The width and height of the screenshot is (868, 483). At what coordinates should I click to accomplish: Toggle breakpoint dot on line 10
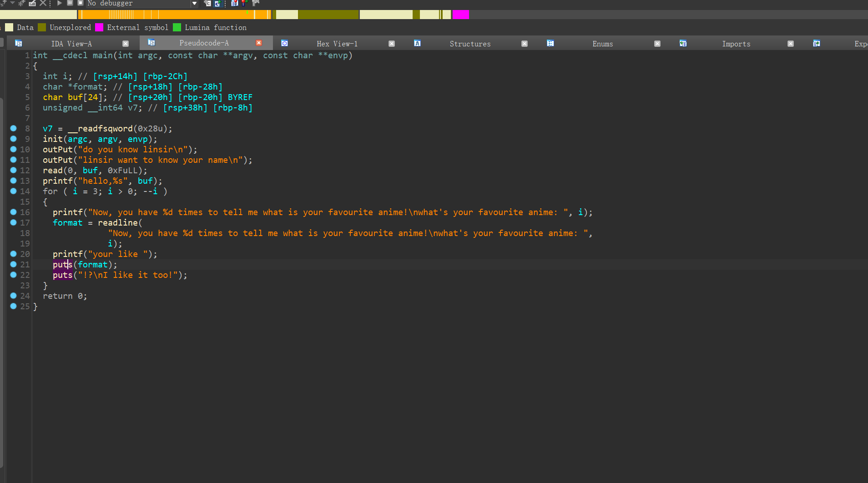pos(14,149)
